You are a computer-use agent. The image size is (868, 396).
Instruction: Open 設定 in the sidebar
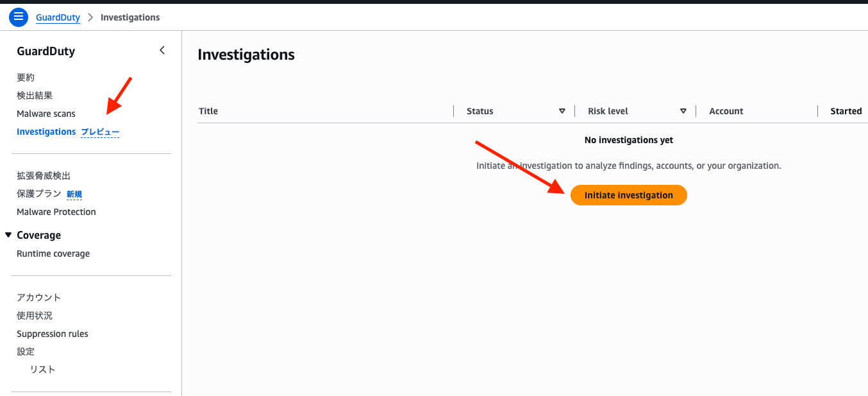[x=26, y=352]
